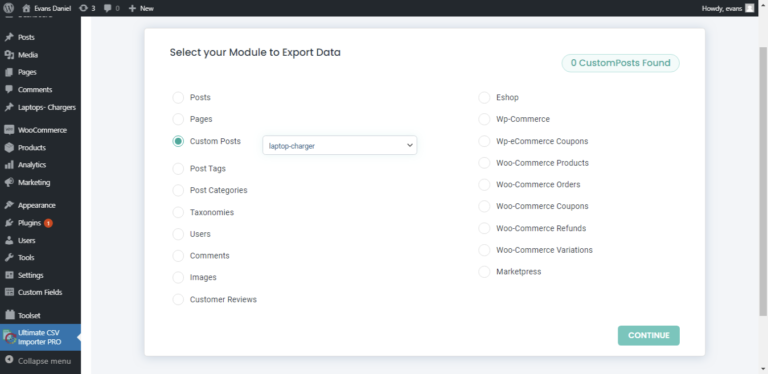
Task: Select the Custom Posts radio button
Action: tap(178, 141)
